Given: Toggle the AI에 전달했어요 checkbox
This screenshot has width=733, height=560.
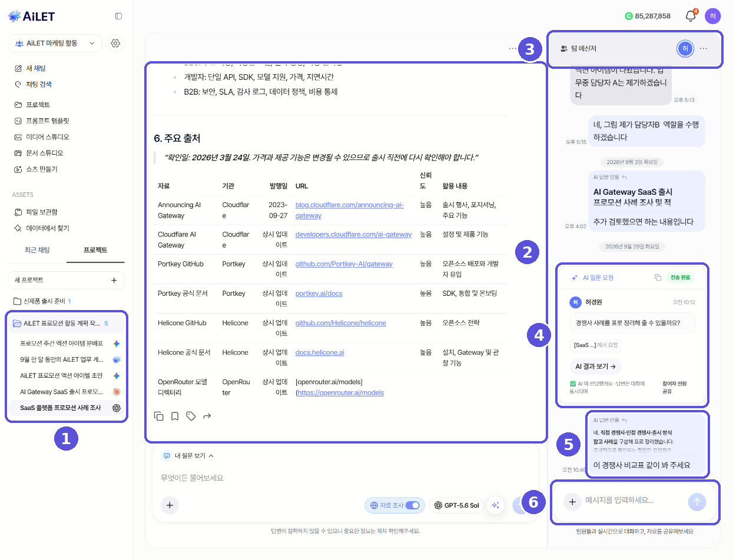Looking at the screenshot, I should click(x=573, y=384).
